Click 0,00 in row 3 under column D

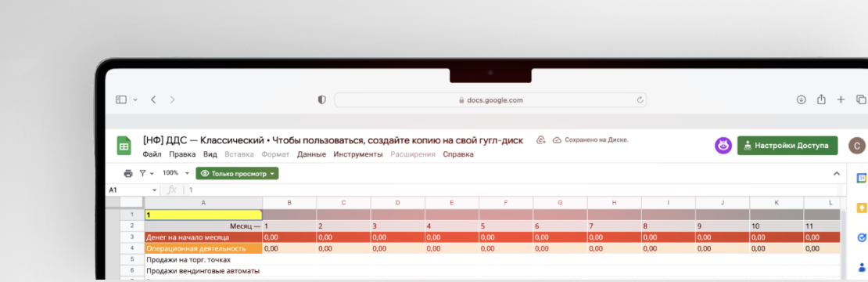tap(397, 237)
